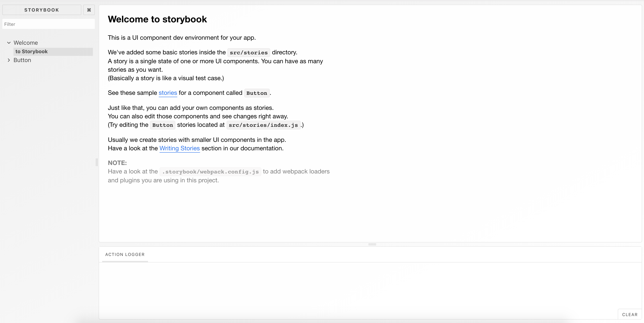
Task: Click the src/stories/index.js code snippet
Action: pyautogui.click(x=263, y=125)
